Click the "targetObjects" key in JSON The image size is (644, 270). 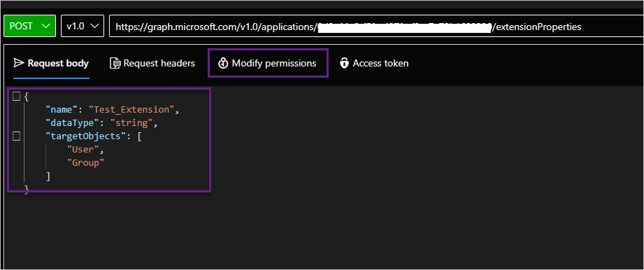(86, 136)
